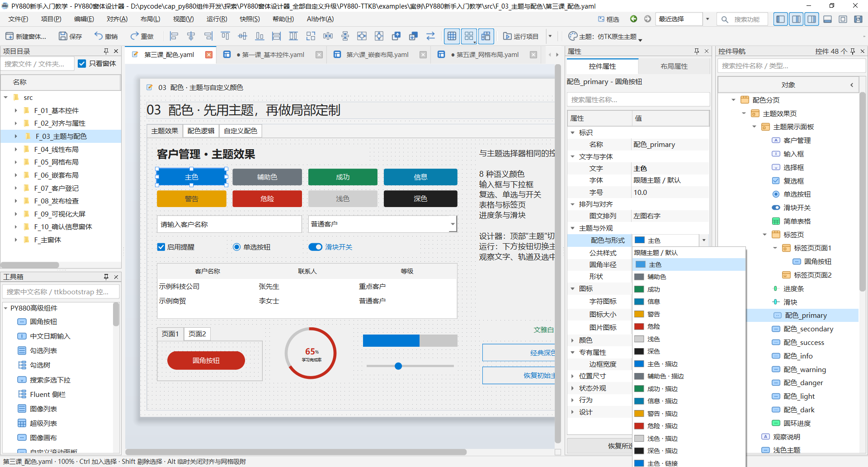Click the align horizontal centers icon

click(191, 36)
